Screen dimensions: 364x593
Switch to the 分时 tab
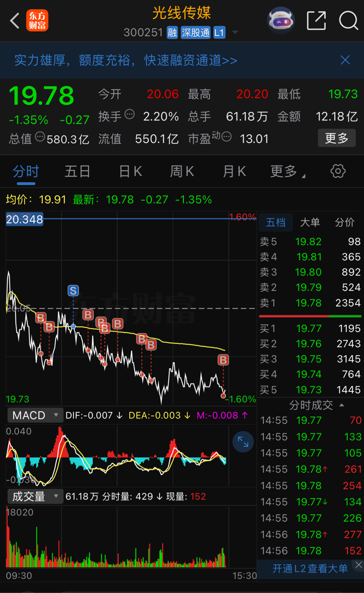26,171
